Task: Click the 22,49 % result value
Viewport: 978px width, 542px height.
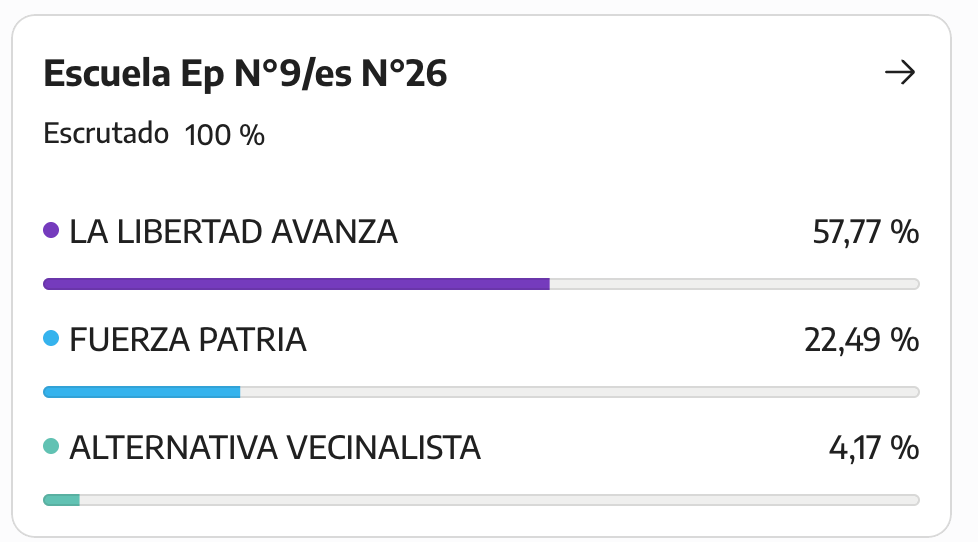Action: pos(861,340)
